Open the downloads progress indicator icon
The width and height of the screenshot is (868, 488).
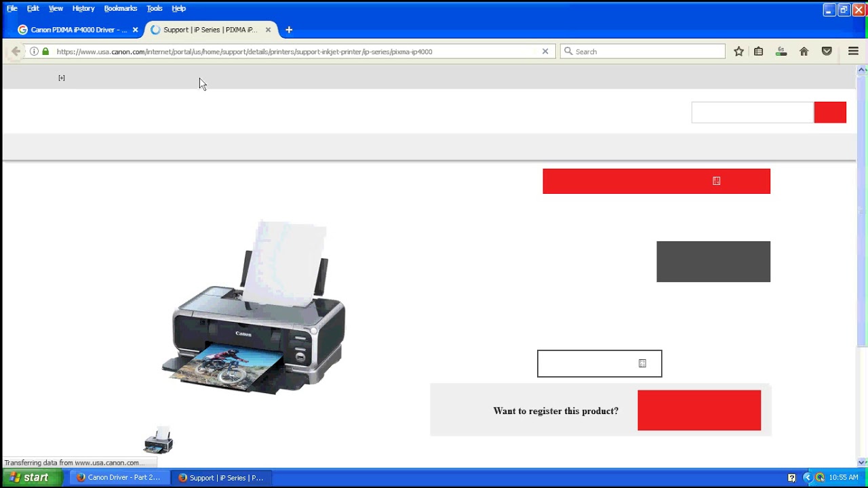[781, 52]
